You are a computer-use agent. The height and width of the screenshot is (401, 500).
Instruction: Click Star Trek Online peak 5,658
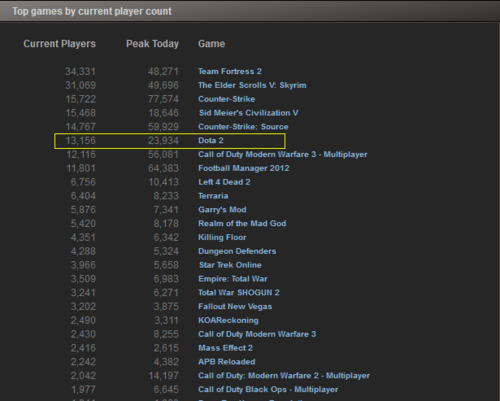pos(166,265)
